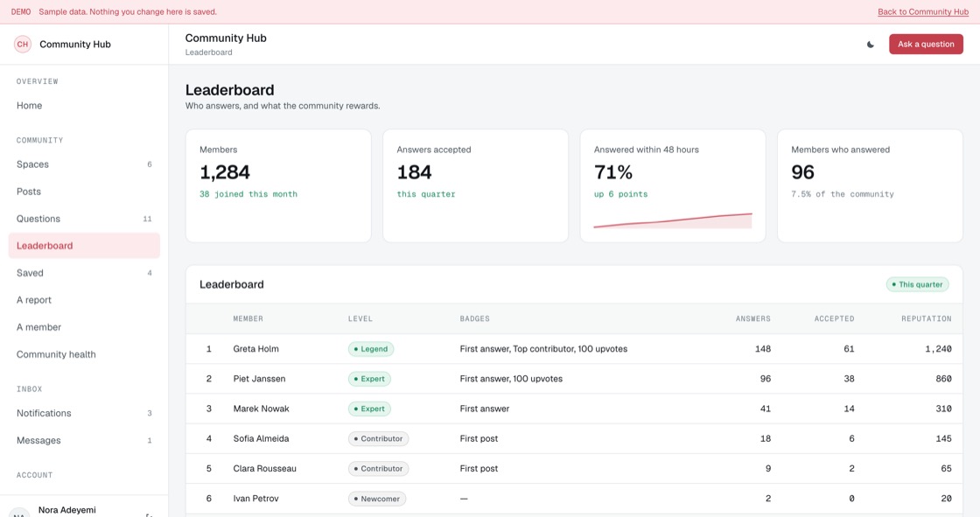Click the 'up 6 points' text
The image size is (980, 517).
pyautogui.click(x=620, y=194)
